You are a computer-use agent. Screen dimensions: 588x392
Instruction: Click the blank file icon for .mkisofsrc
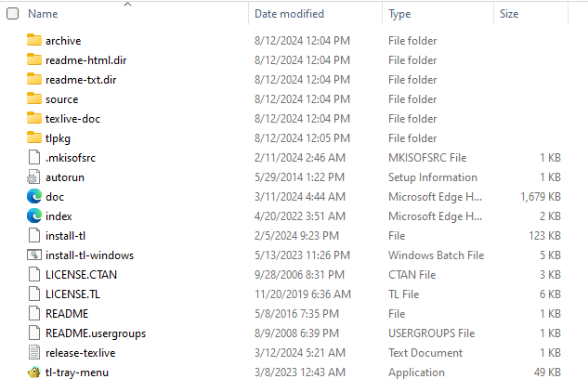[34, 157]
